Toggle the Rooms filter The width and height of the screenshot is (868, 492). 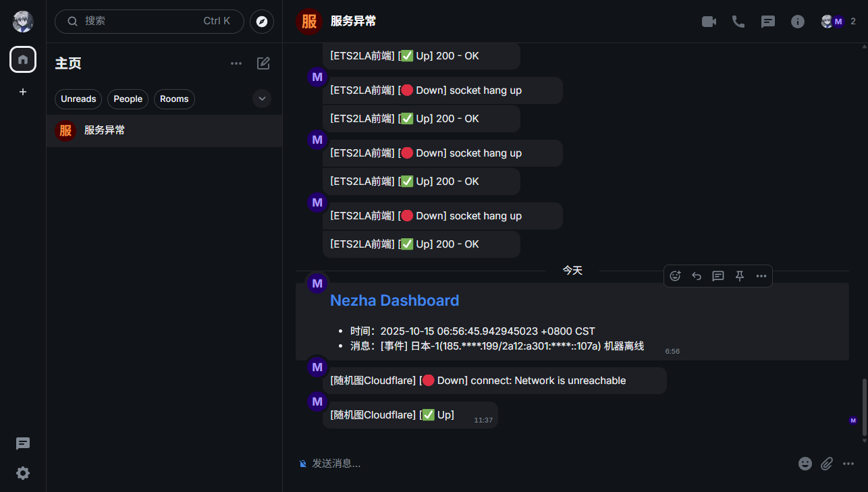point(174,99)
